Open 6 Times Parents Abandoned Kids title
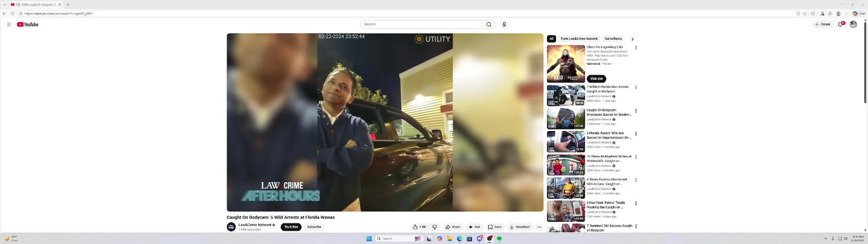Image resolution: width=868 pixels, height=244 pixels. [x=607, y=182]
